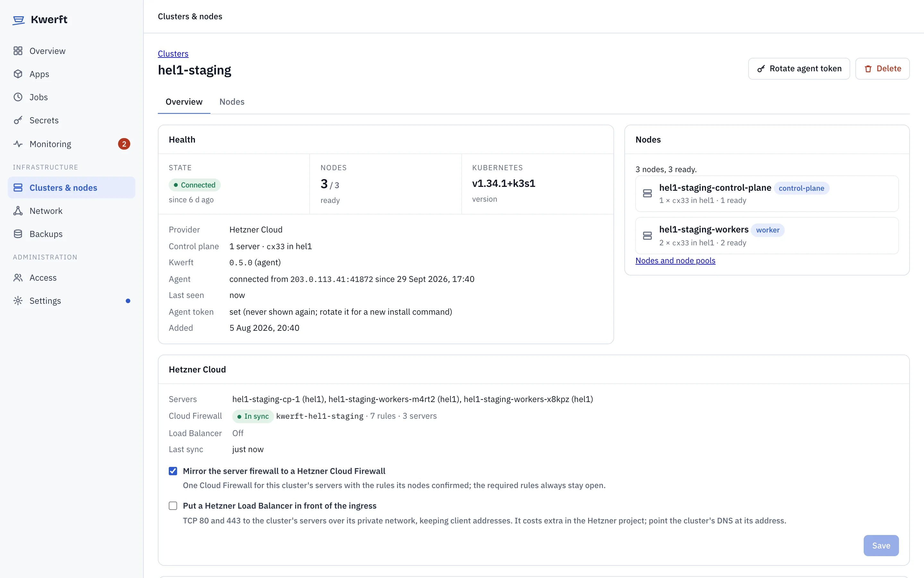Click the Save button

tap(881, 546)
